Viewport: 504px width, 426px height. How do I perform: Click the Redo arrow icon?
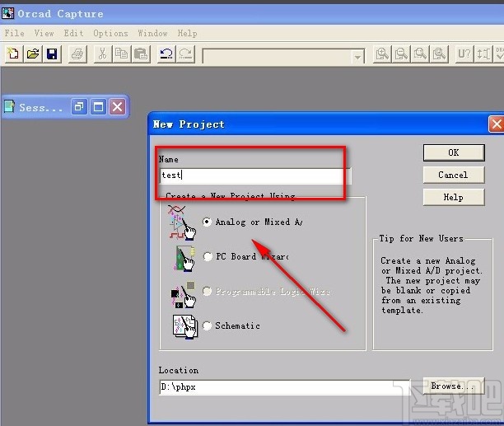pyautogui.click(x=185, y=54)
